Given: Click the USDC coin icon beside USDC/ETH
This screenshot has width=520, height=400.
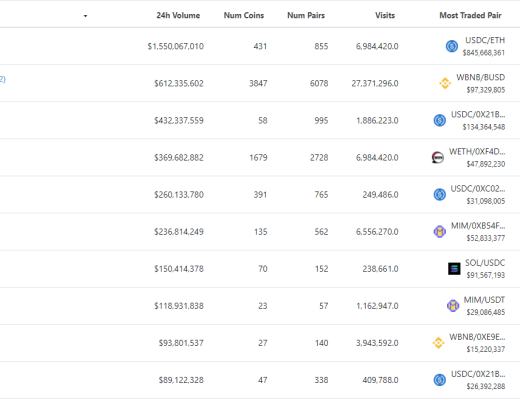Looking at the screenshot, I should point(452,46).
